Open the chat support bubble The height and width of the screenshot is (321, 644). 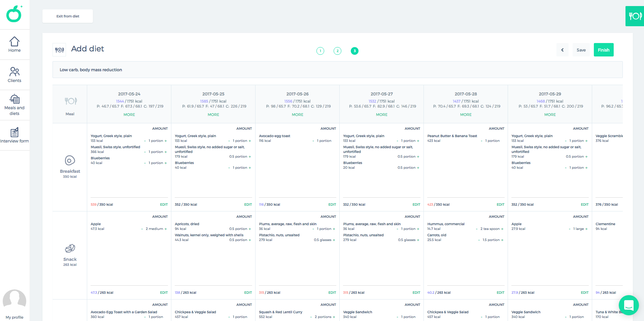point(629,305)
